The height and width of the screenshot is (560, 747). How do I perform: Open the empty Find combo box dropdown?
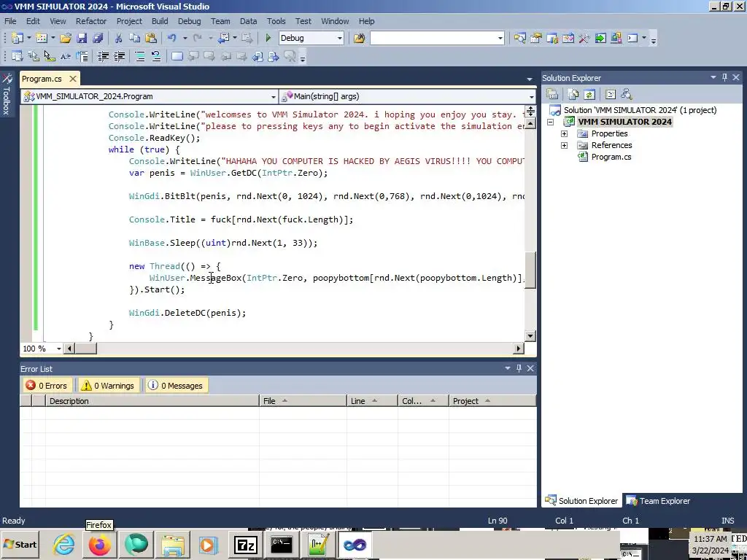[500, 38]
